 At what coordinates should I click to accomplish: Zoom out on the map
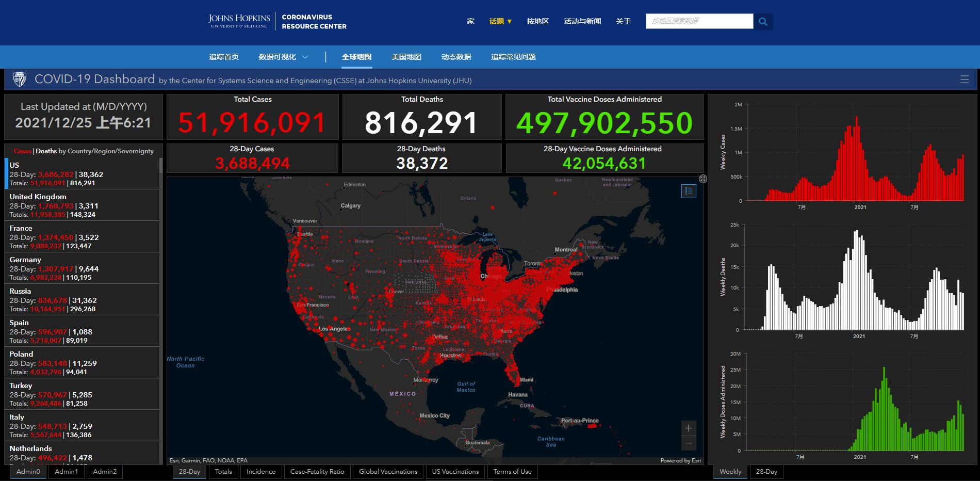click(x=689, y=443)
